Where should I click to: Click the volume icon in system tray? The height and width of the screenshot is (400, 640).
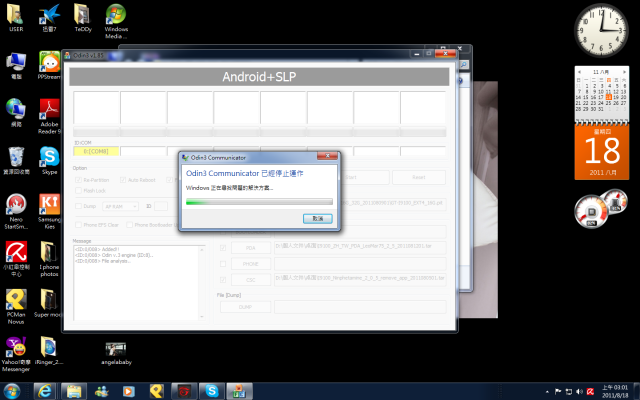point(579,392)
